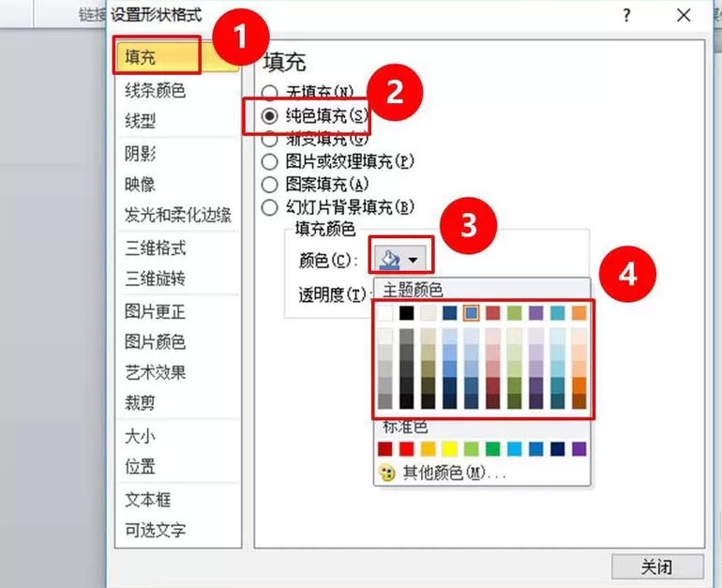Pick the green standard color swatch

pos(493,448)
